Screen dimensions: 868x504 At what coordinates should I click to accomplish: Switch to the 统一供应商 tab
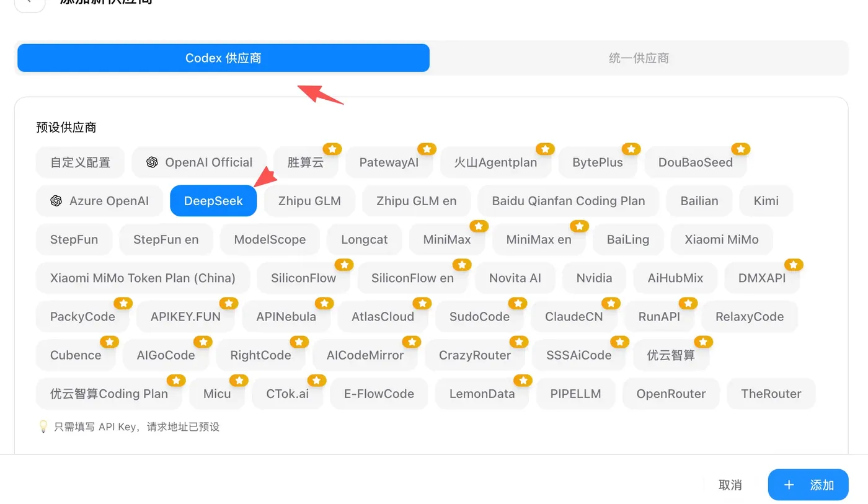point(639,58)
